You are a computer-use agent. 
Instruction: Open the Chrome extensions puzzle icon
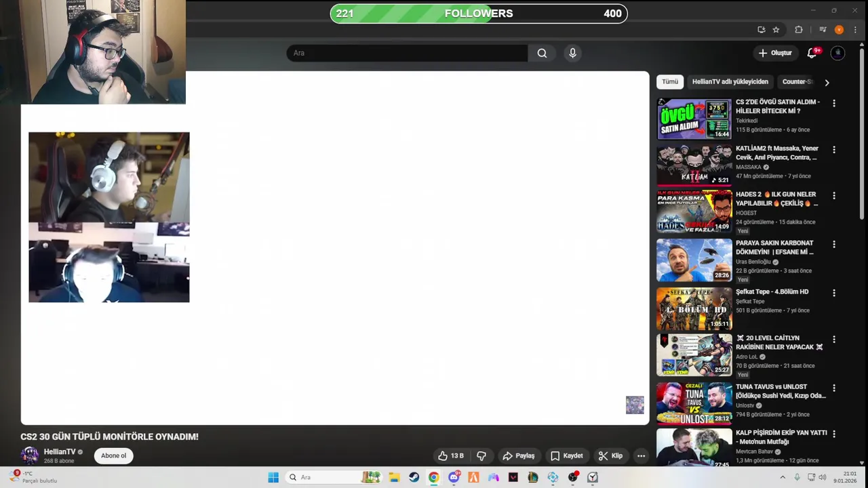799,30
